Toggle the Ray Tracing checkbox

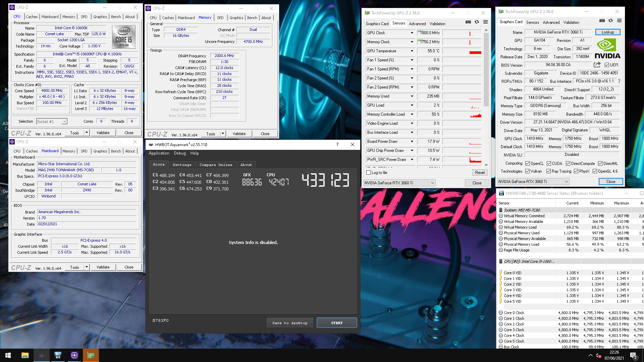pos(548,171)
